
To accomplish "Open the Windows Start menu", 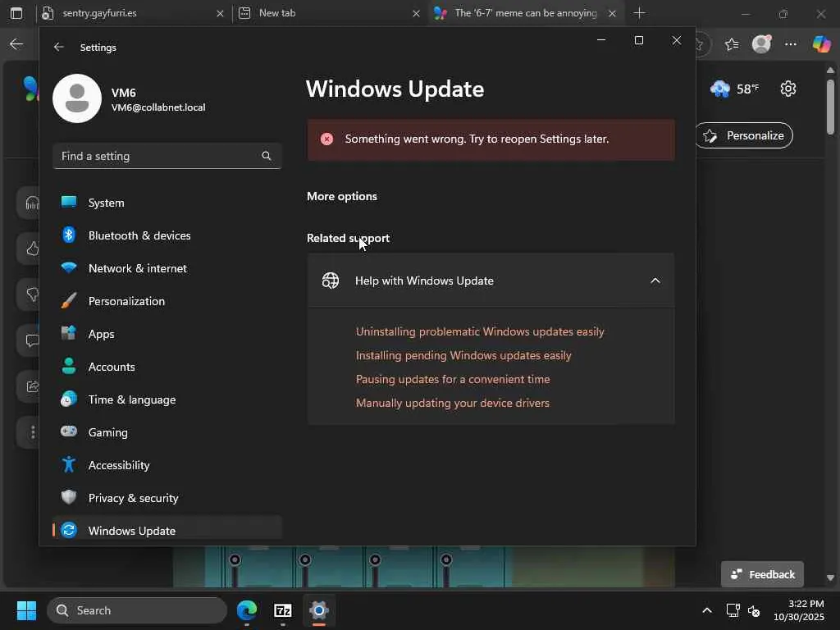I will tap(26, 610).
